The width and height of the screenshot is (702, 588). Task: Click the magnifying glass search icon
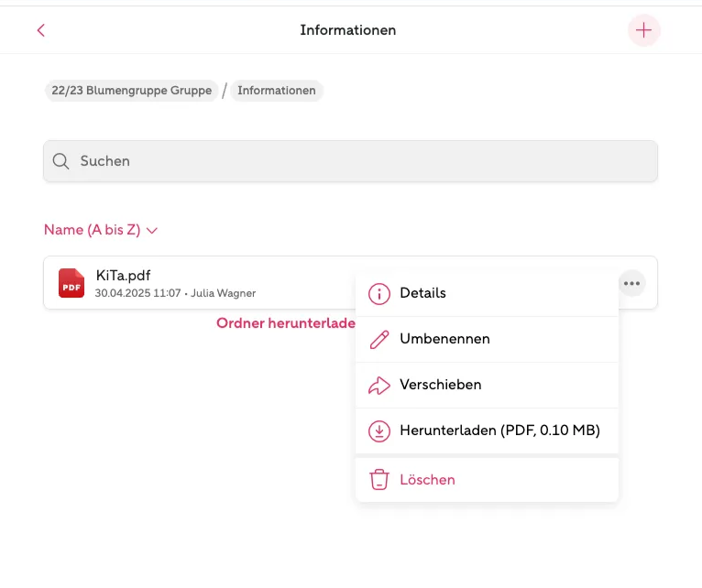60,161
